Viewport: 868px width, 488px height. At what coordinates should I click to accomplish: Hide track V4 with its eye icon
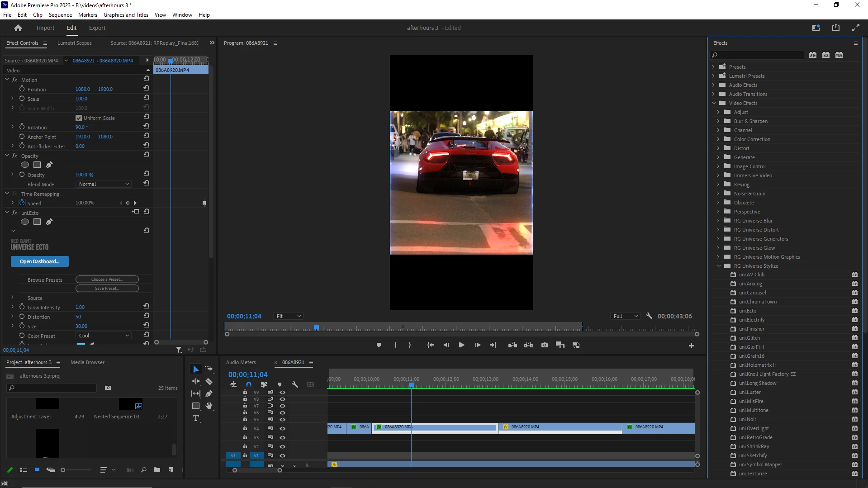pyautogui.click(x=283, y=428)
